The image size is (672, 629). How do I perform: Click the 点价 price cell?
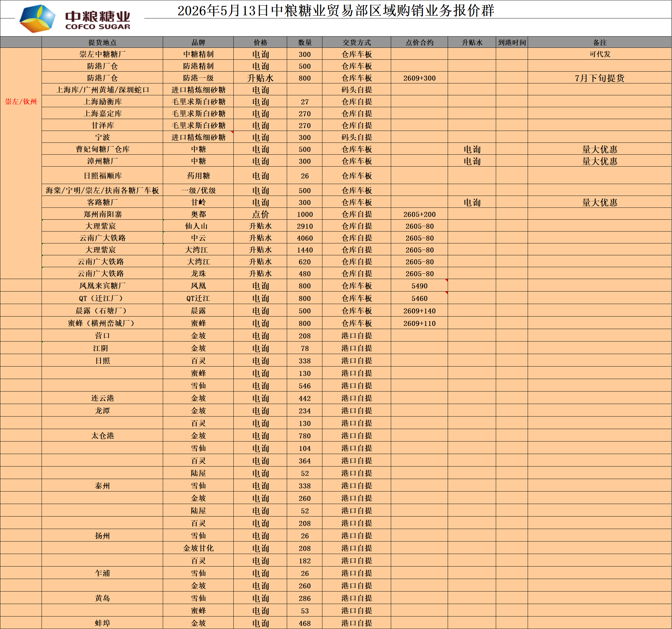coord(260,214)
